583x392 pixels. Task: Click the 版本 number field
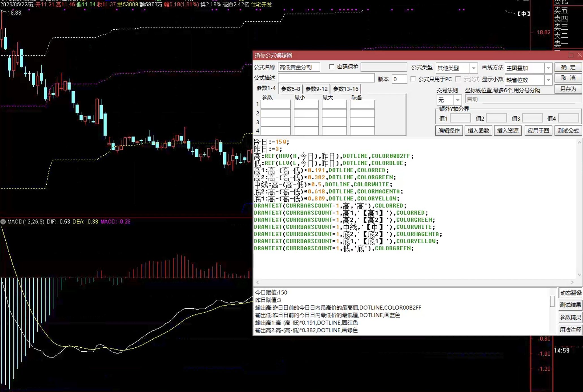point(399,79)
